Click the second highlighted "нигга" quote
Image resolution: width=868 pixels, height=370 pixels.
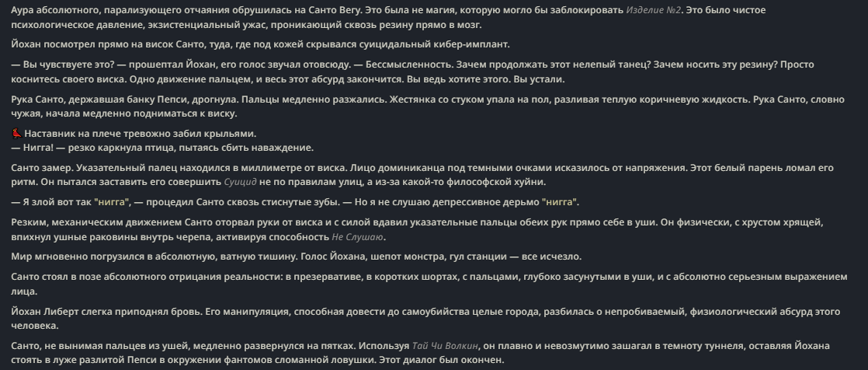[x=559, y=202]
